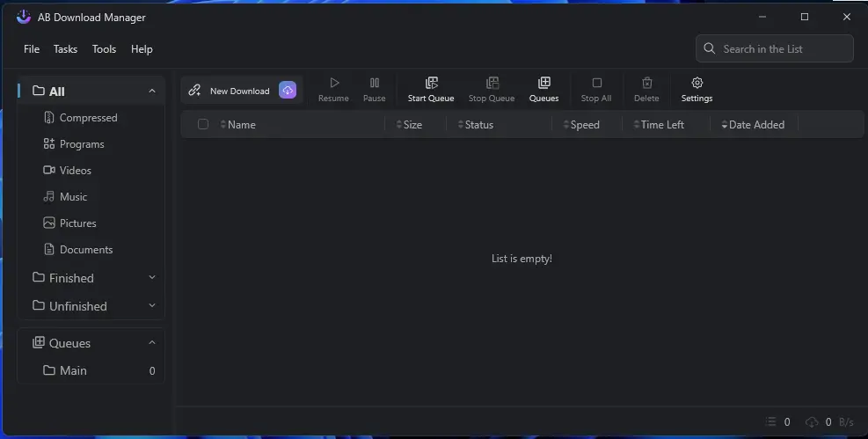Screen dimensions: 868x439
Task: Click the New Download link icon
Action: pos(194,91)
